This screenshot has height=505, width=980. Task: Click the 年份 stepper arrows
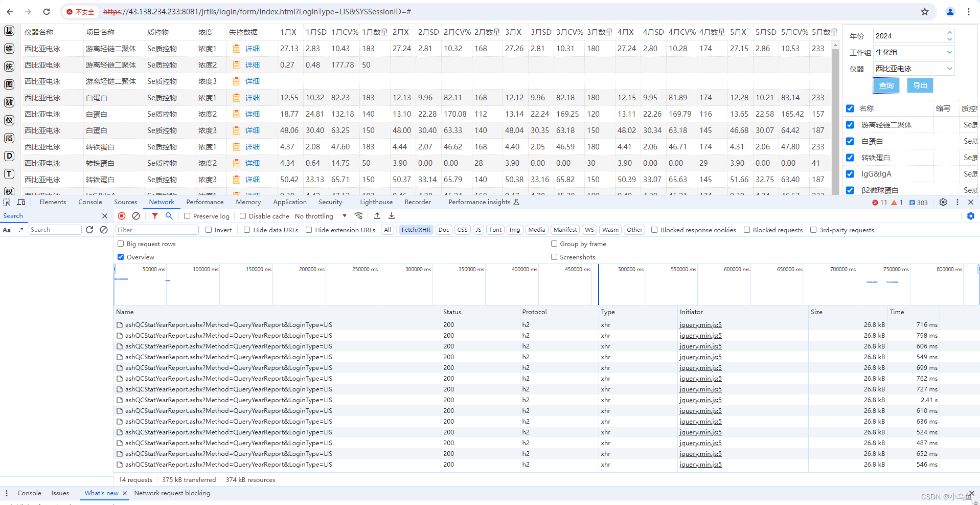[950, 36]
